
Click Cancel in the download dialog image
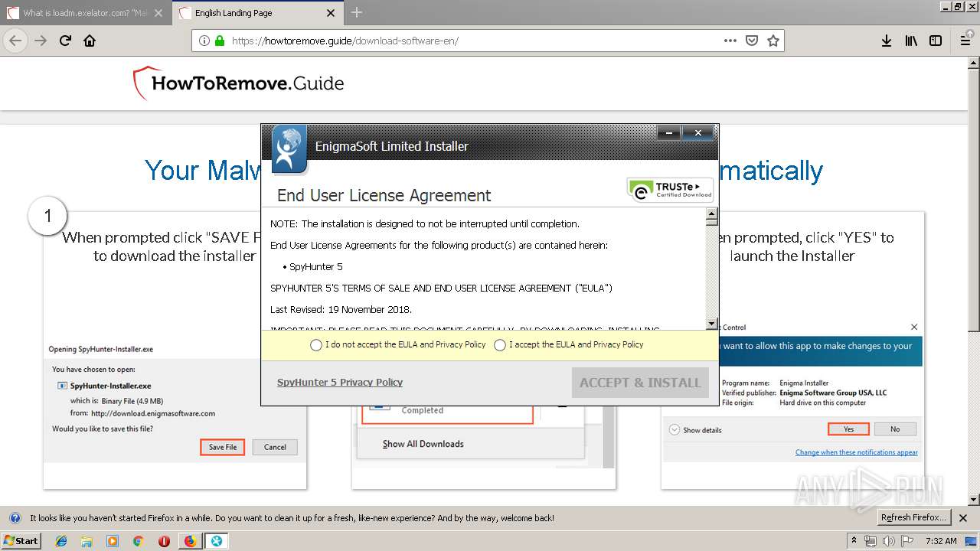275,447
